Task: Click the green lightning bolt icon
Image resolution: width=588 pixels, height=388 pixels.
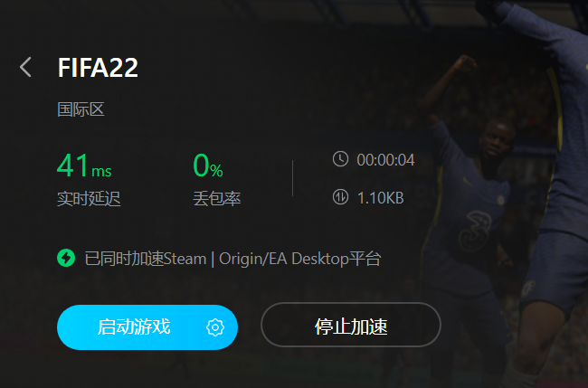Action: (x=66, y=258)
